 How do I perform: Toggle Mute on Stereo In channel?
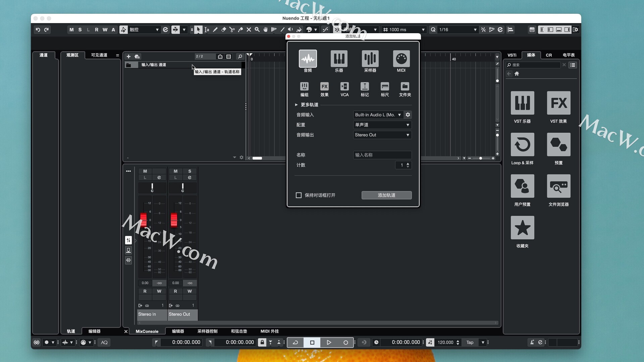[x=145, y=171]
